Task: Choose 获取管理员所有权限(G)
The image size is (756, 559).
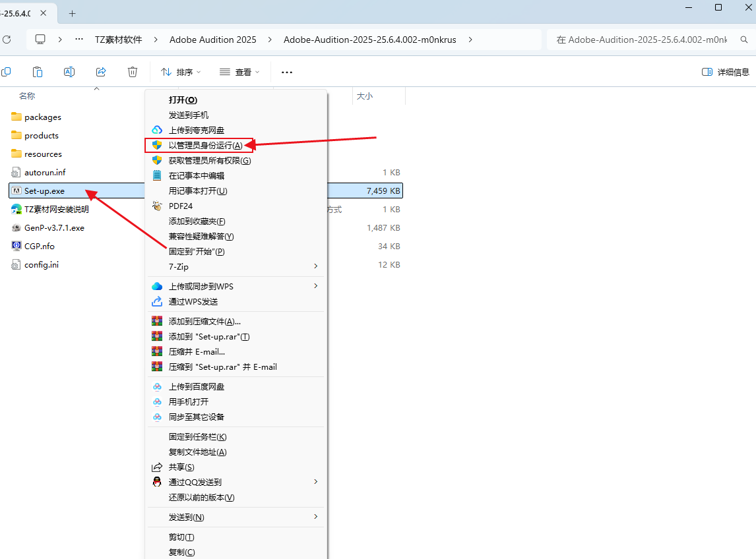Action: (236, 160)
